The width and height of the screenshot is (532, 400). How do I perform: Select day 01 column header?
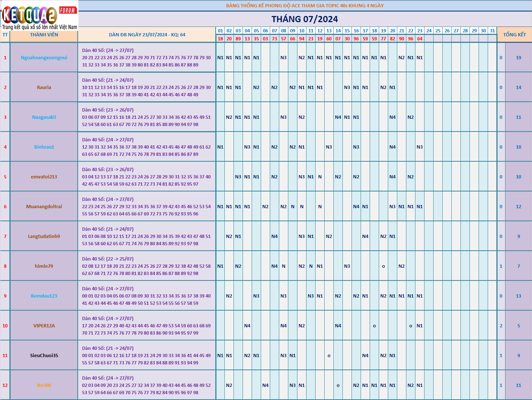click(x=220, y=31)
